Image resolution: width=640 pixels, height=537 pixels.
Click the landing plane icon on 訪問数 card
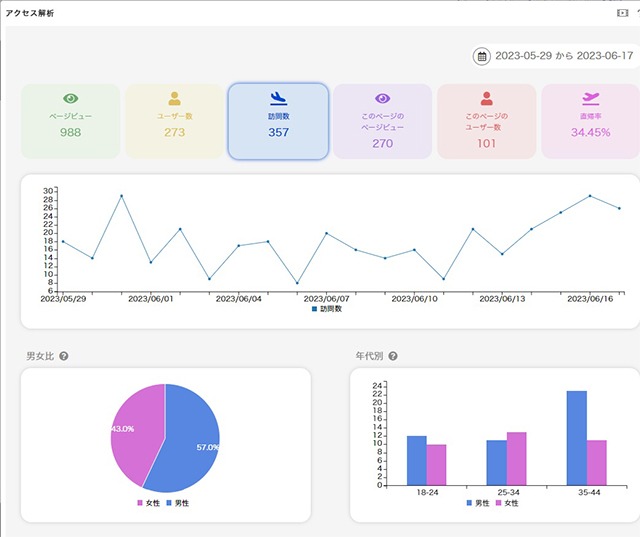(x=278, y=98)
